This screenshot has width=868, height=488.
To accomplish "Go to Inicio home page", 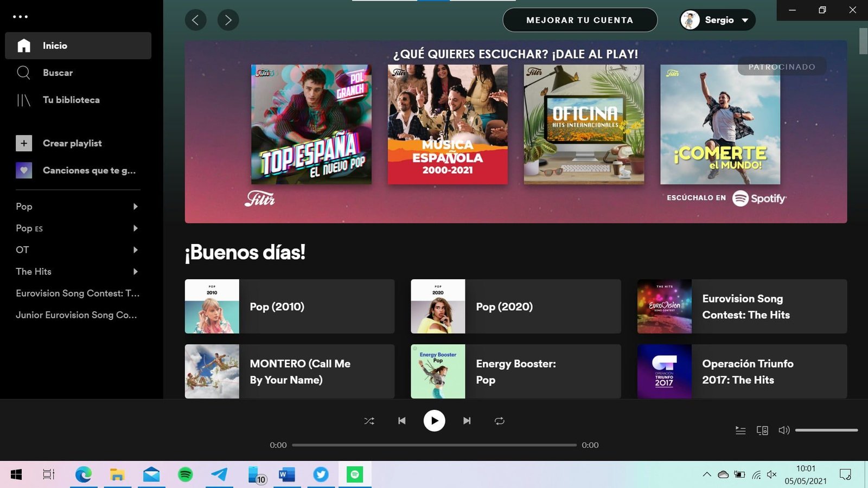I will click(x=78, y=46).
